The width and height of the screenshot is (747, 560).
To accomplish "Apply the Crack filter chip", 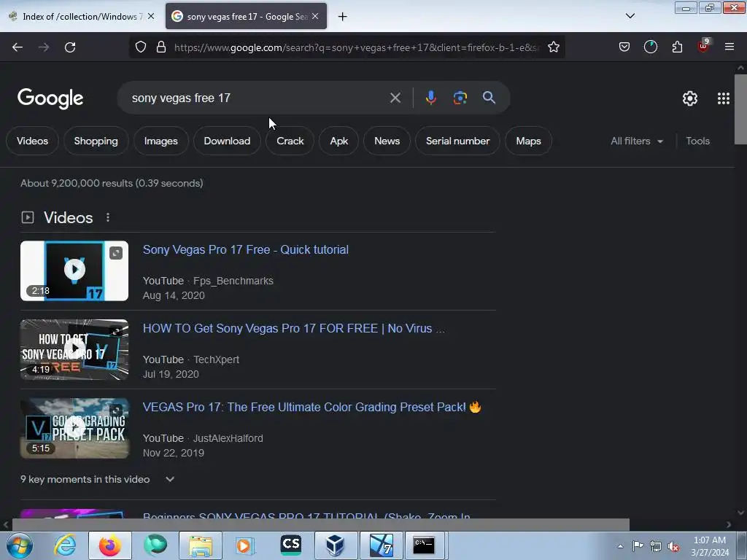I will point(290,141).
